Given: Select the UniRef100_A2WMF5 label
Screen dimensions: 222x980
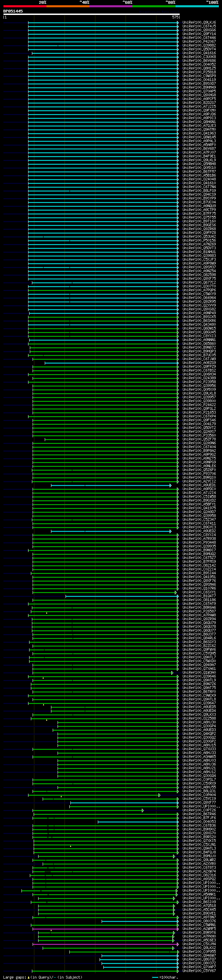Looking at the screenshot, I should (x=199, y=929).
